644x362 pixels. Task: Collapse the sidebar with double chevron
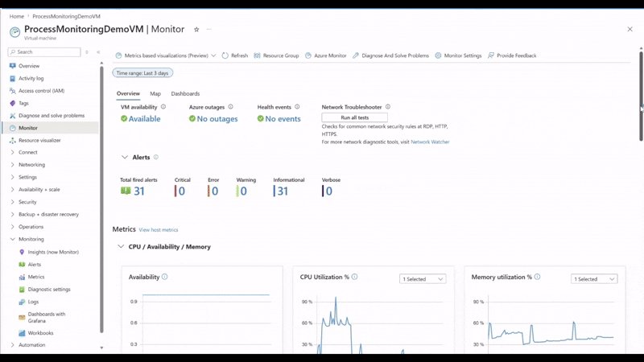click(98, 52)
